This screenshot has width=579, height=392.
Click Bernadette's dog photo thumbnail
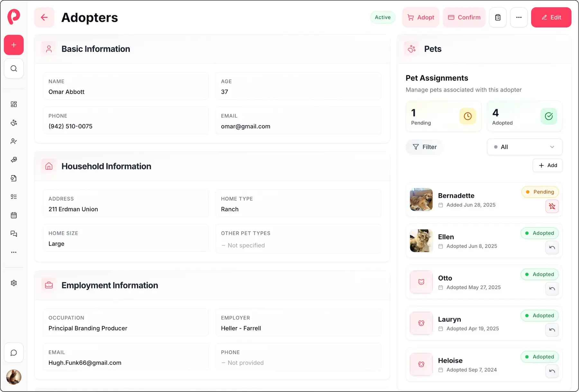coord(421,200)
